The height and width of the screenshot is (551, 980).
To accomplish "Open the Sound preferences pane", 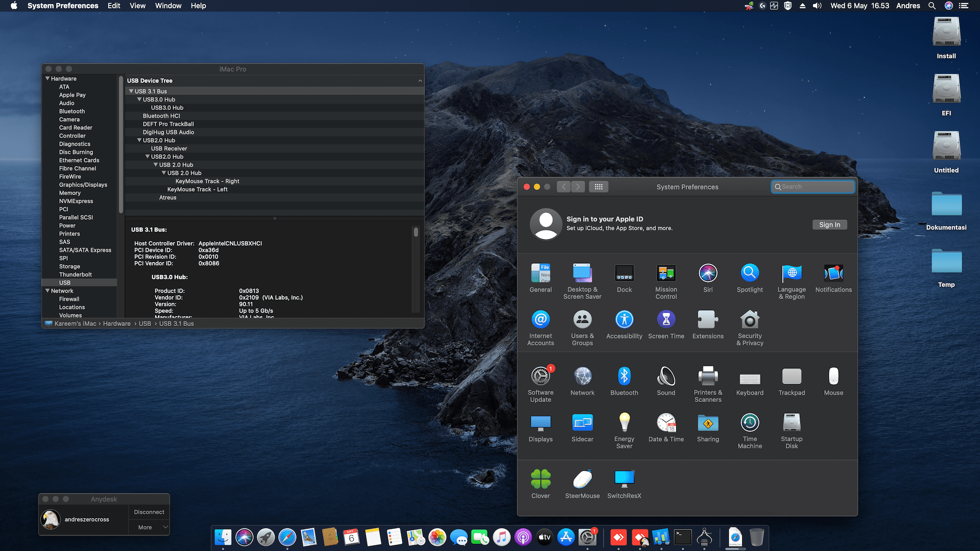I will point(666,381).
